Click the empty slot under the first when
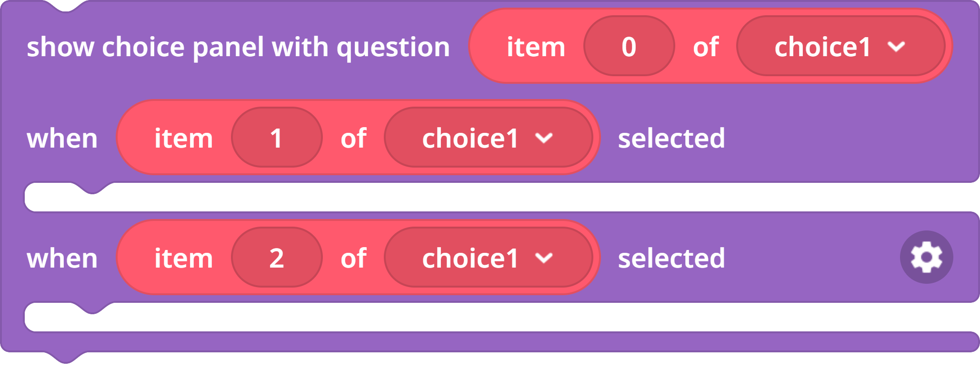980x379 pixels. [502, 198]
